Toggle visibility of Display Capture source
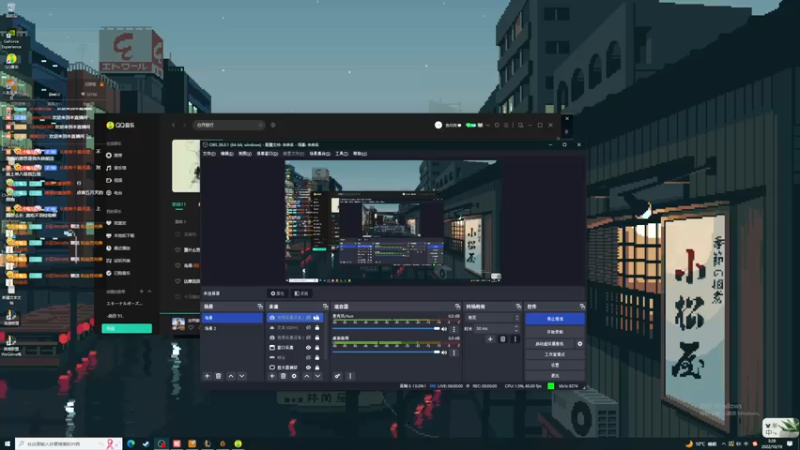This screenshot has height=450, width=800. point(308,367)
